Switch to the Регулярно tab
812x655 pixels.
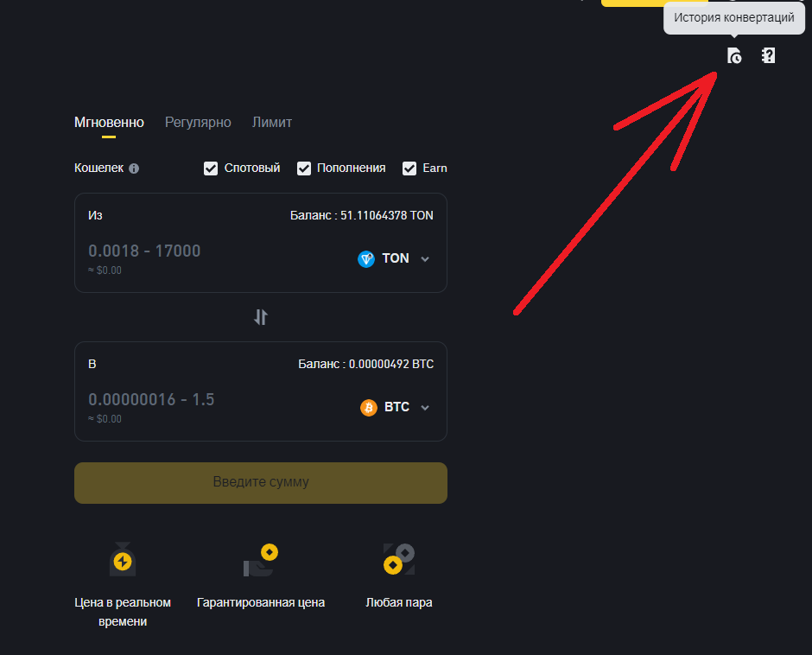[x=198, y=123]
